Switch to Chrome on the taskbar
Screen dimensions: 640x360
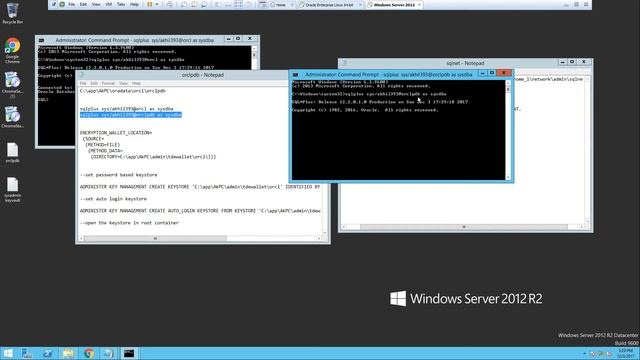[x=88, y=353]
